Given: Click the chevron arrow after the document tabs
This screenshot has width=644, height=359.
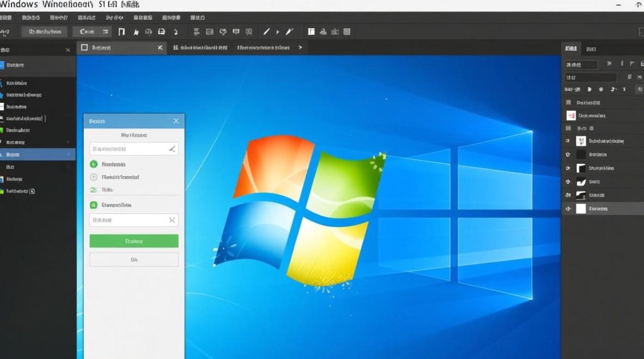Looking at the screenshot, I should click(300, 48).
